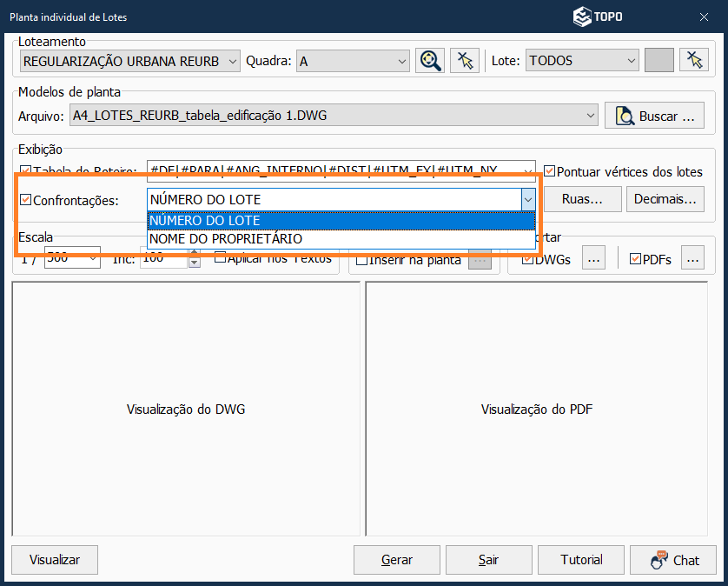
Task: Click the ellipsis button next to DWGs
Action: [x=592, y=258]
